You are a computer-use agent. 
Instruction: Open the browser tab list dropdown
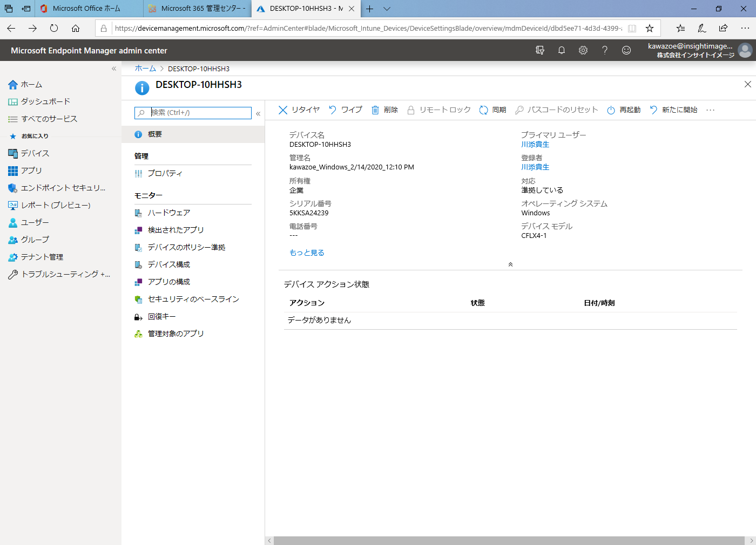pos(387,9)
